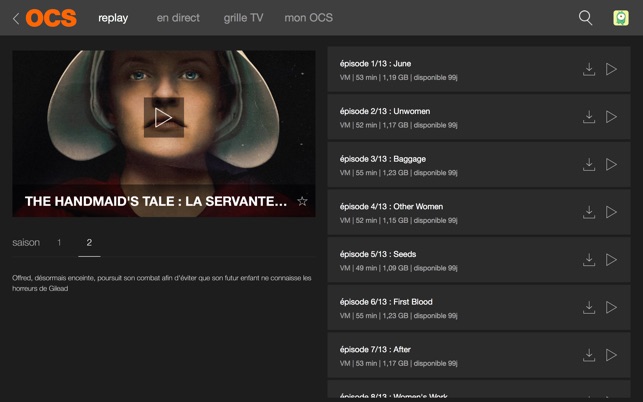Download episode 2/13 Unwomen
The height and width of the screenshot is (402, 643).
(589, 117)
